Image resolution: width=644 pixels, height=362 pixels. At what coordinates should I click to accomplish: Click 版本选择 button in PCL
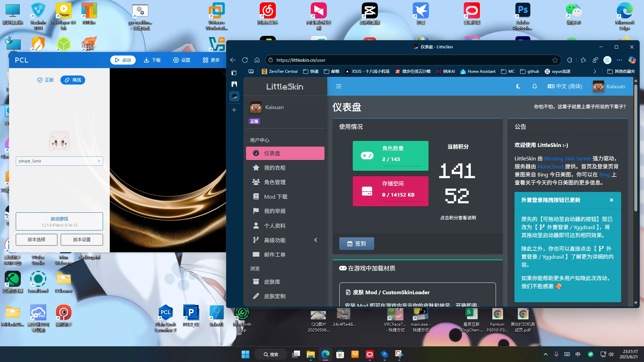(x=37, y=240)
